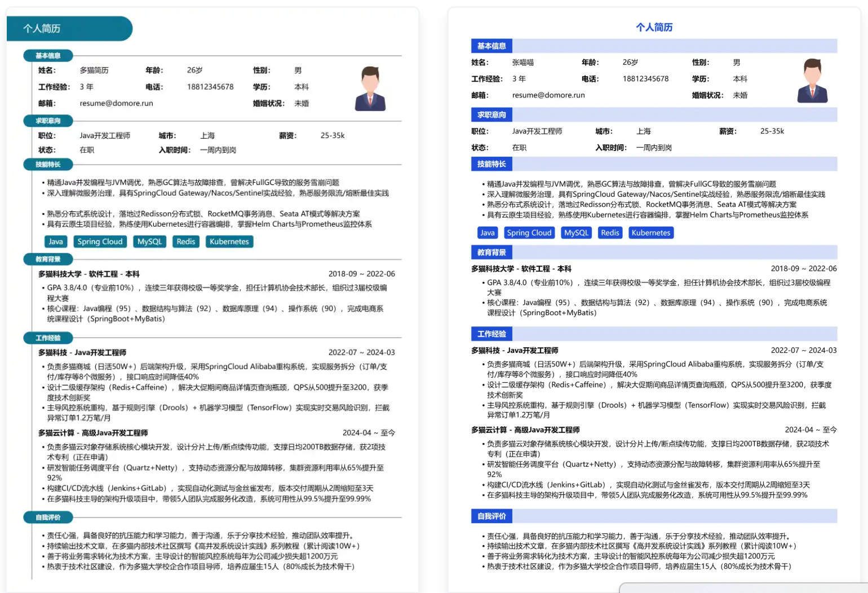Click the name 多猫简历 in the teal resume

(94, 70)
